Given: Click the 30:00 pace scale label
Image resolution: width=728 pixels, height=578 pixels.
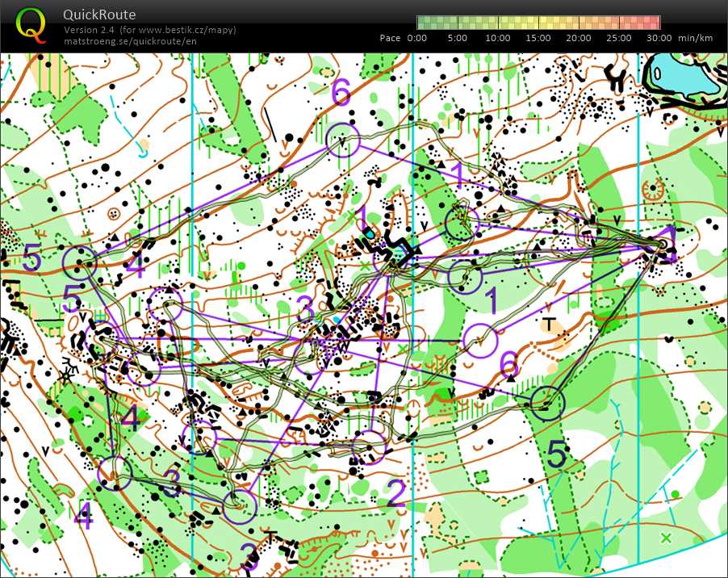Looking at the screenshot, I should coord(659,38).
